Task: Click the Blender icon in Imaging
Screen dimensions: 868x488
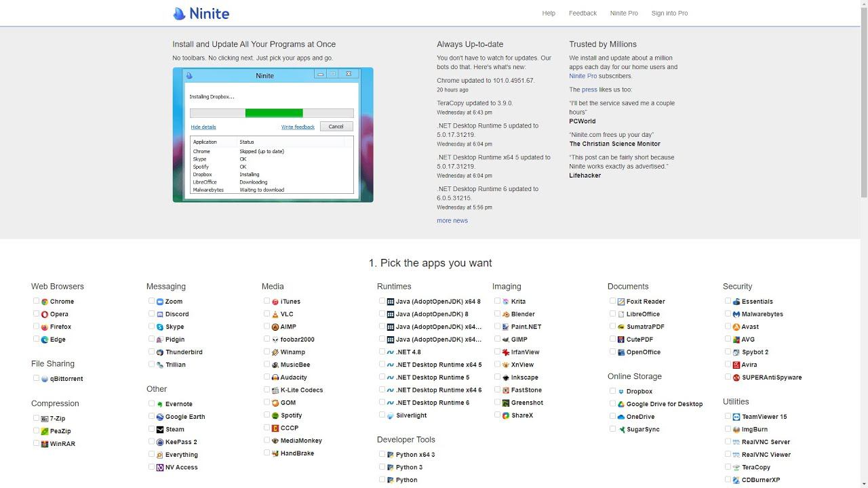Action: click(506, 314)
